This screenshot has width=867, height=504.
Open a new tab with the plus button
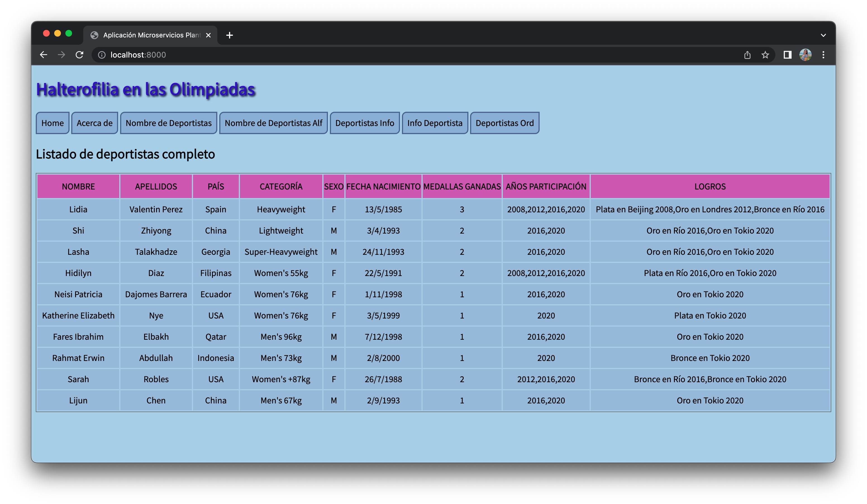click(x=230, y=35)
